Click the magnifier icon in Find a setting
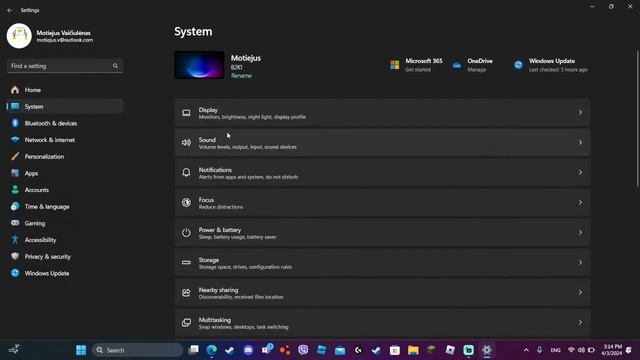The image size is (640, 360). pos(115,66)
